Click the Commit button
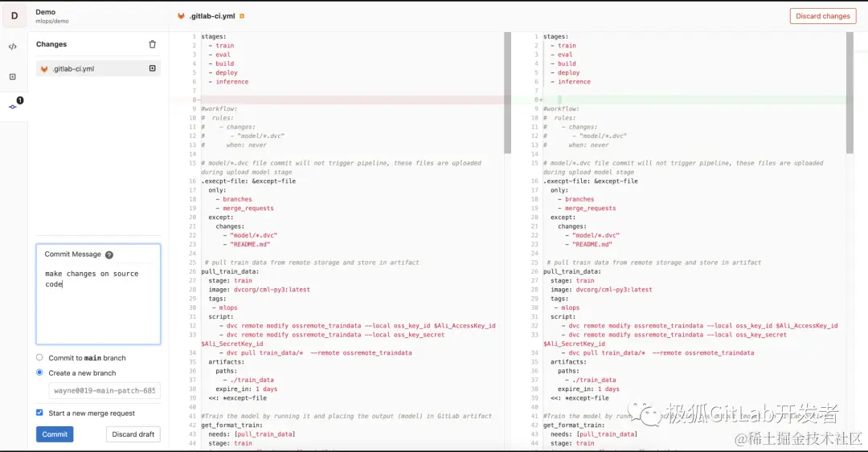The image size is (868, 452). coord(55,434)
